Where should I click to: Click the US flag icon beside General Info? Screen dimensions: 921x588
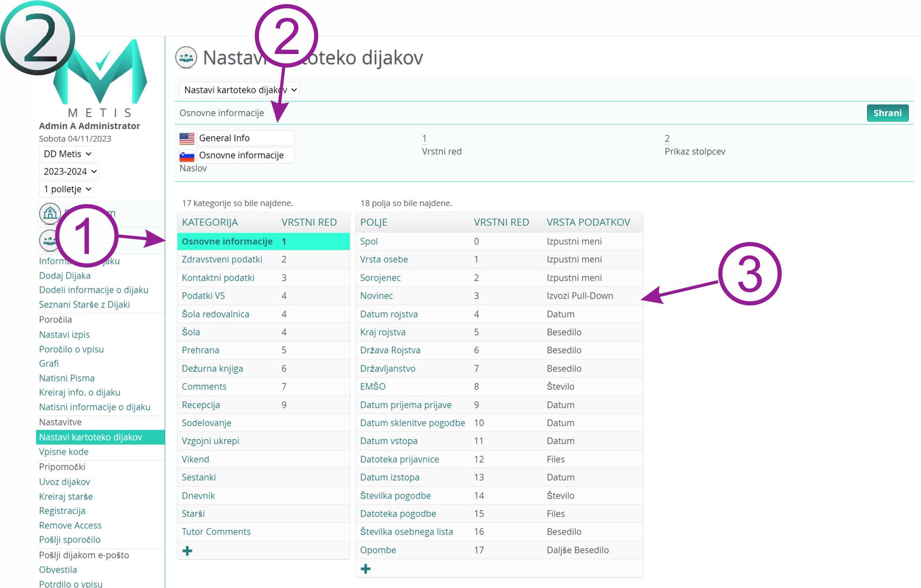[x=187, y=138]
